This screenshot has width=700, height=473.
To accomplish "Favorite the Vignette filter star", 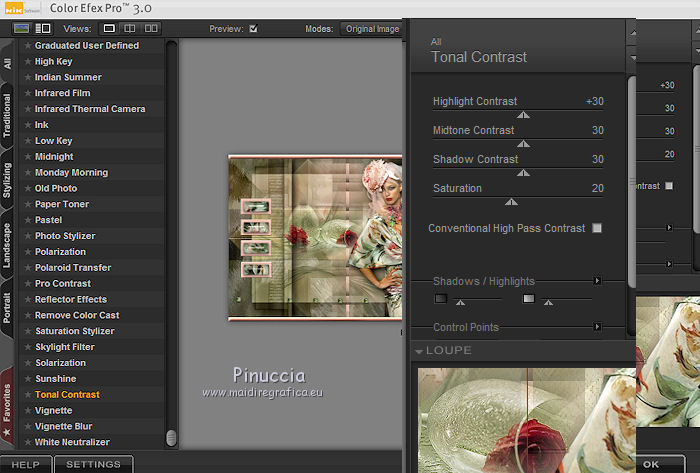I will [x=28, y=410].
